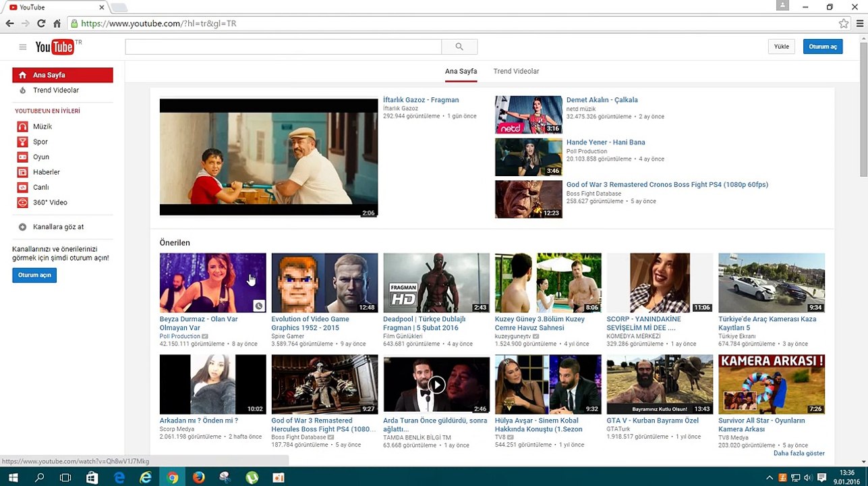Open Arkadan mı ? Önden mi ? title
The width and height of the screenshot is (868, 486).
[x=199, y=421]
